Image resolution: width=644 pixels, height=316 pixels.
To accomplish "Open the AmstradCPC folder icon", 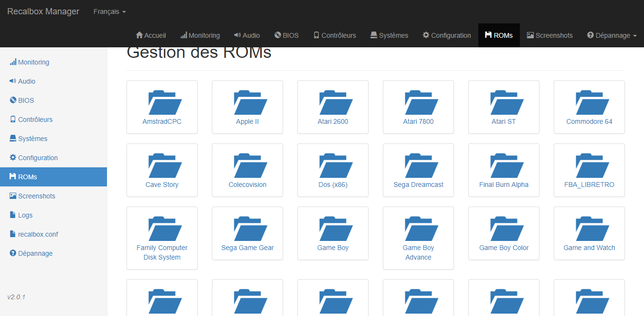I will (162, 101).
